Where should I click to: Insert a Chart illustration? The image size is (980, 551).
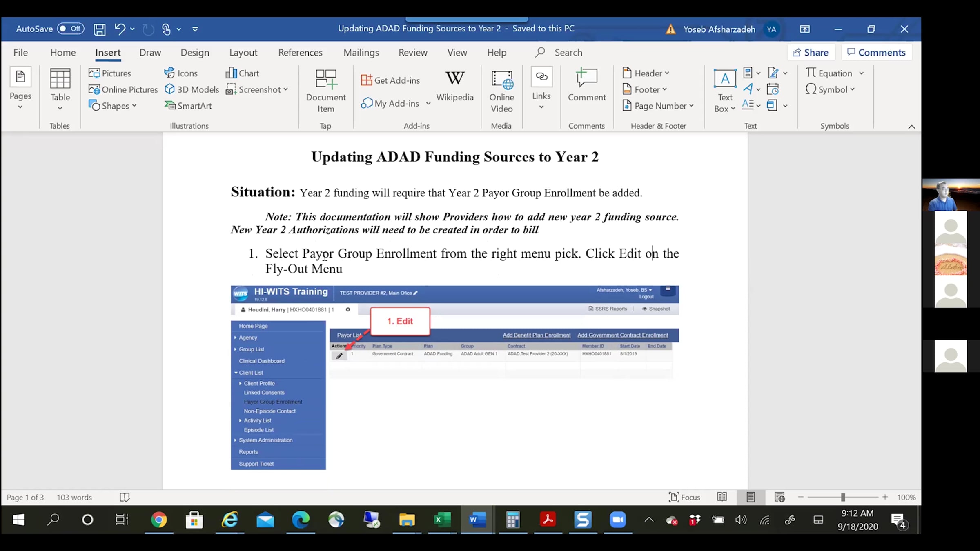(x=243, y=73)
